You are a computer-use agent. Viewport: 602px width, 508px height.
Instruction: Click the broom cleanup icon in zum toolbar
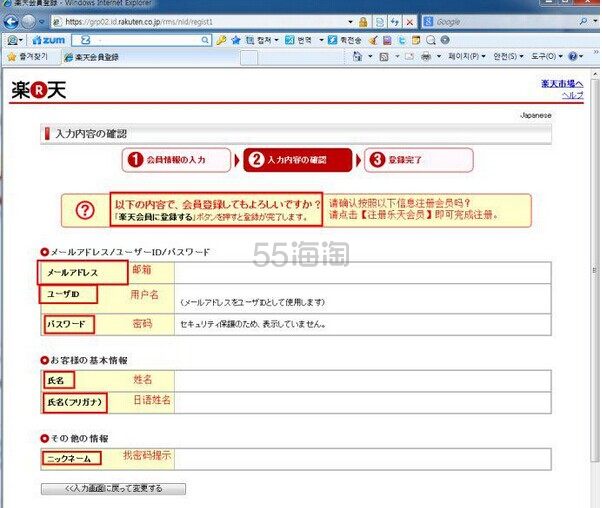coord(373,40)
